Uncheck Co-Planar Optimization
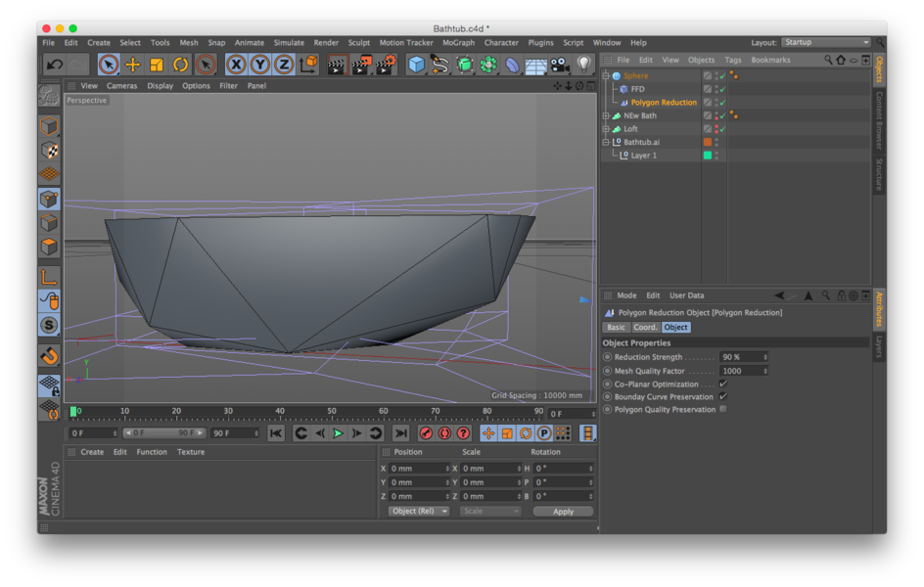The width and height of the screenshot is (924, 587). pos(723,384)
